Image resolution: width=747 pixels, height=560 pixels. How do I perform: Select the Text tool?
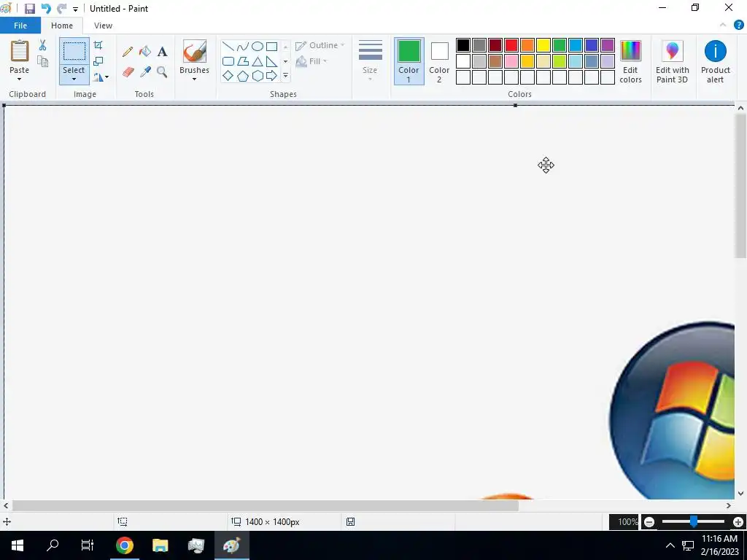point(163,52)
